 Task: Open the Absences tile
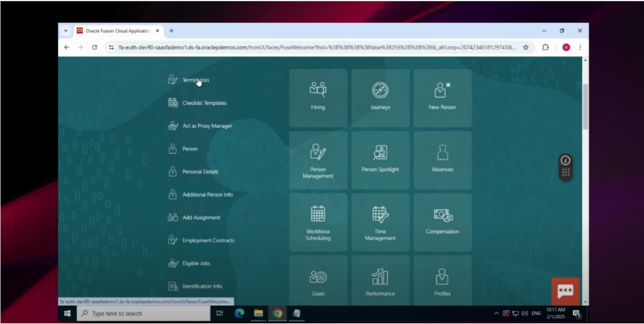click(443, 160)
